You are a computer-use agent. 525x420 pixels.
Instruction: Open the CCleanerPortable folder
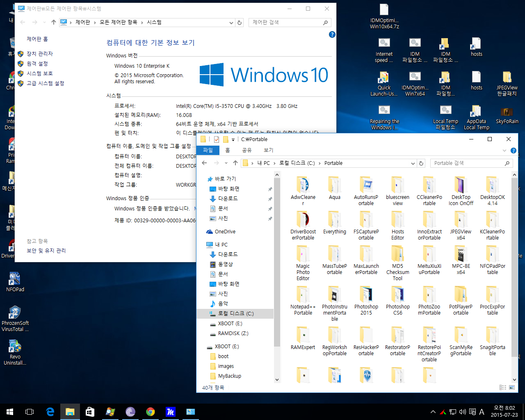429,192
